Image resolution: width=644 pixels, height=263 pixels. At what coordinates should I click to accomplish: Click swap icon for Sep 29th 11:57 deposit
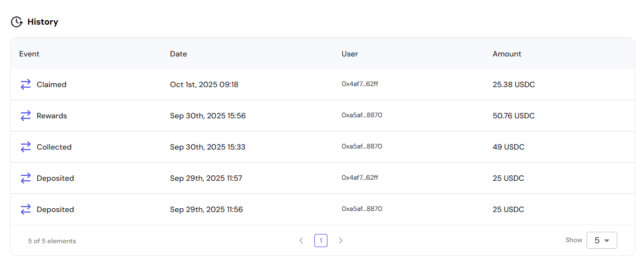click(26, 178)
